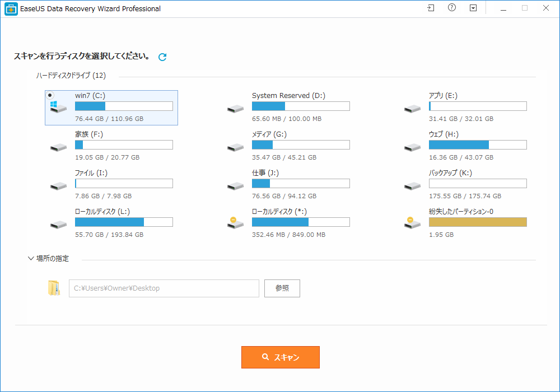Click the 場所の指定 section title
Viewport: 560px width, 392px height.
click(53, 259)
